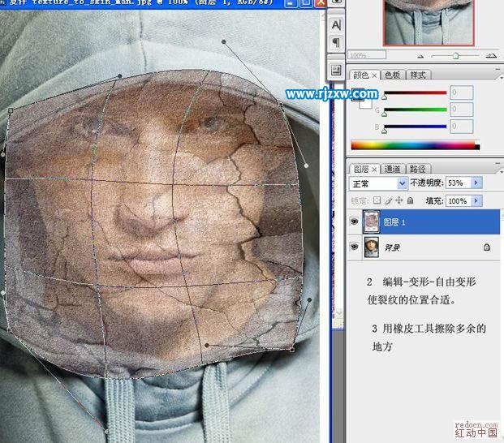This screenshot has width=504, height=443.
Task: Open the 正常 blend mode dropdown
Action: [x=378, y=183]
